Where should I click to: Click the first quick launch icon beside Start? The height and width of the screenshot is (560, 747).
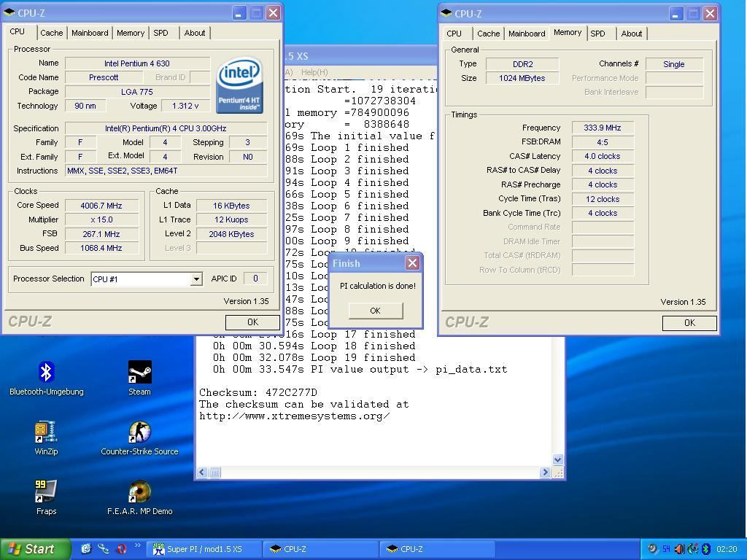(x=86, y=548)
